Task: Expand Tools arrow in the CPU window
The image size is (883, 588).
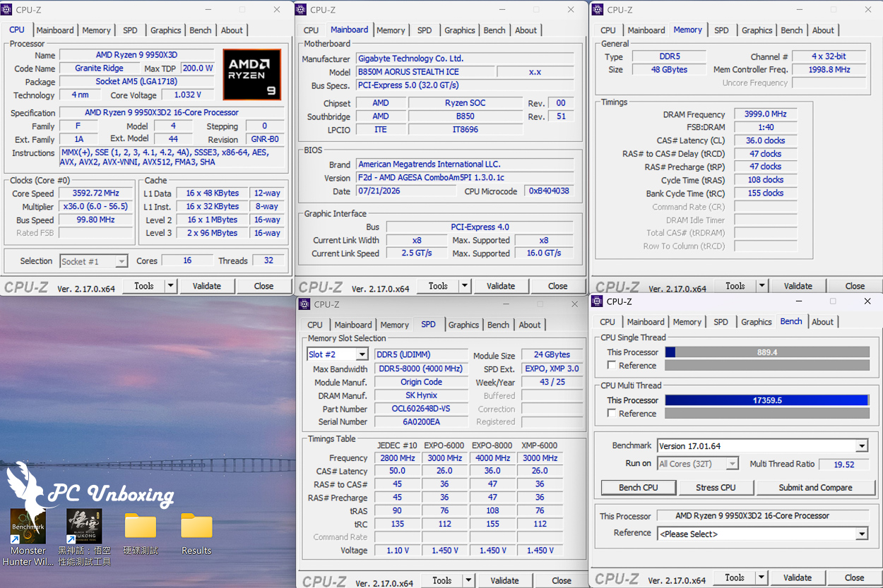Action: (x=170, y=286)
